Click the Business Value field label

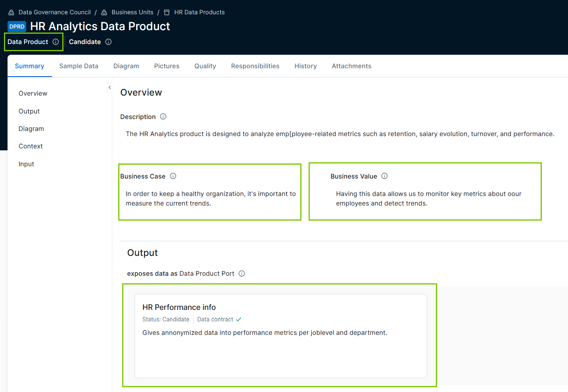tap(354, 176)
